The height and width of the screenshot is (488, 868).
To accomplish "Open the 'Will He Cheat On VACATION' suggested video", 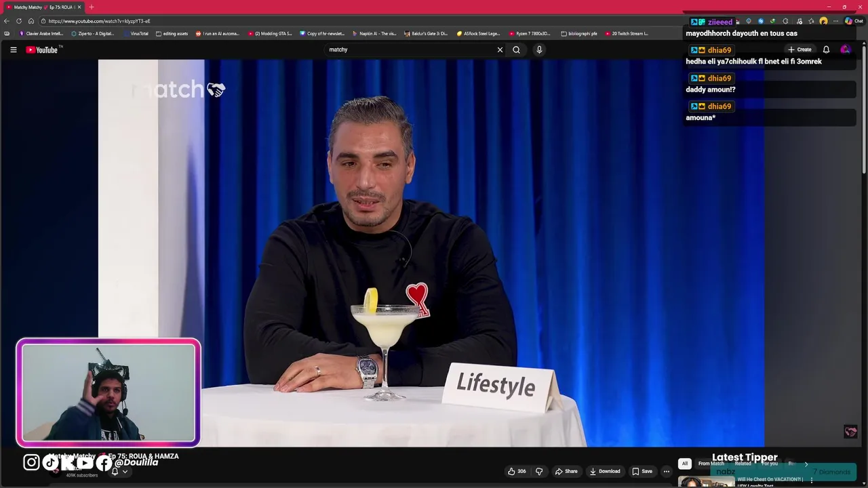I will pyautogui.click(x=741, y=481).
